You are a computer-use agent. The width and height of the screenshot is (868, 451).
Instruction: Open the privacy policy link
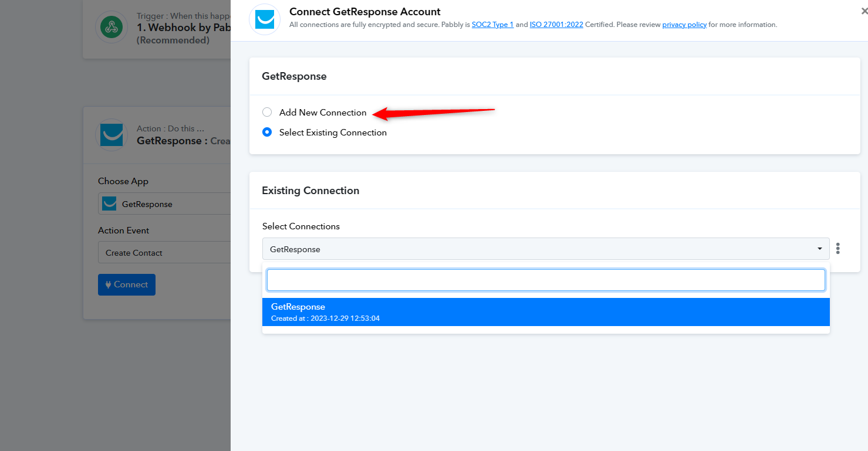684,25
